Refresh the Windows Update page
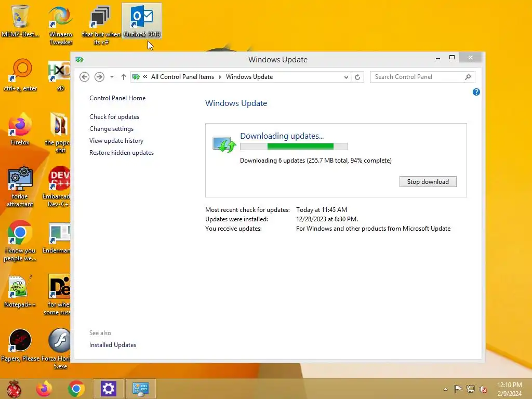532x399 pixels. 357,77
